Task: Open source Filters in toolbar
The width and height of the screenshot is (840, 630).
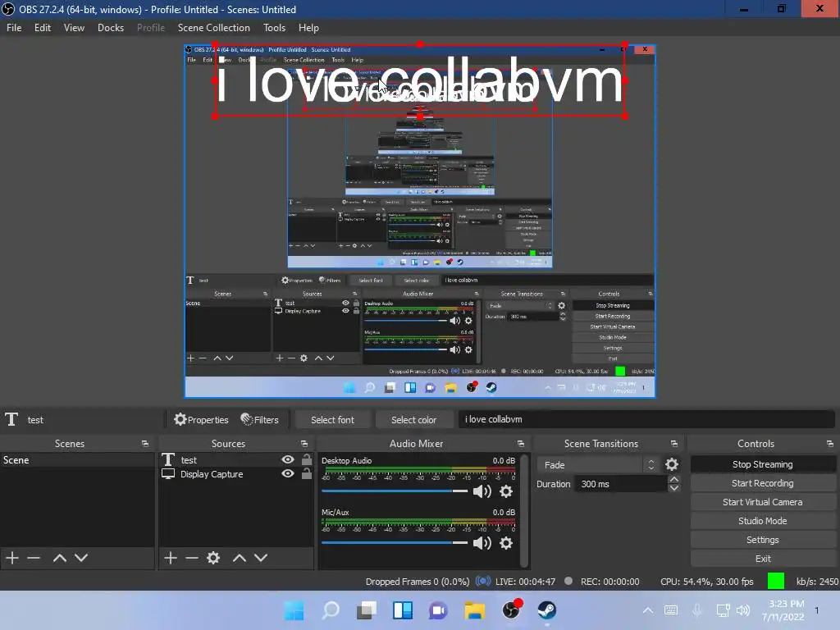Action: [259, 419]
